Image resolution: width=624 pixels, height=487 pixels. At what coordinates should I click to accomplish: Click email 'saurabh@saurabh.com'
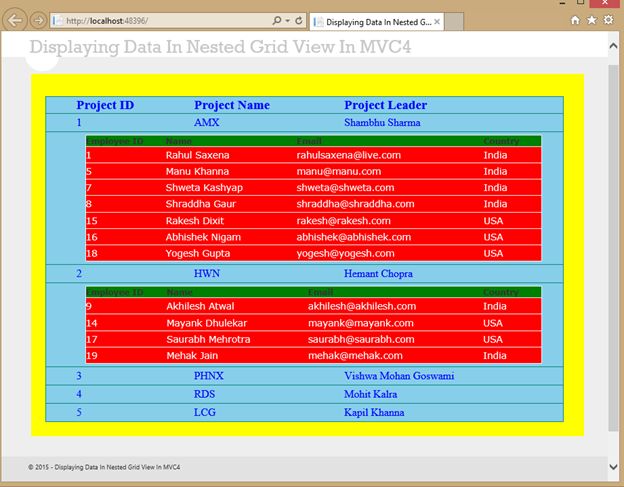click(x=361, y=339)
